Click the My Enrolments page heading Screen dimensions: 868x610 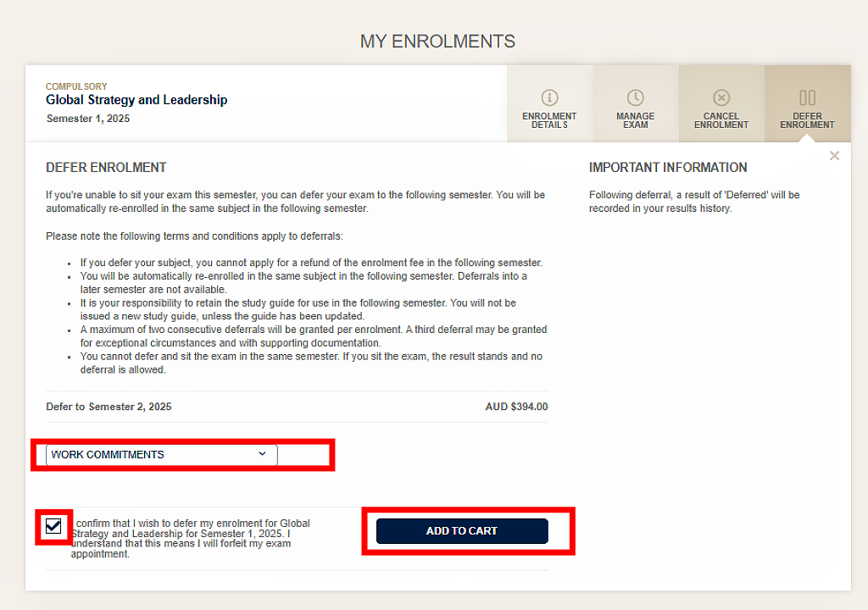point(437,42)
